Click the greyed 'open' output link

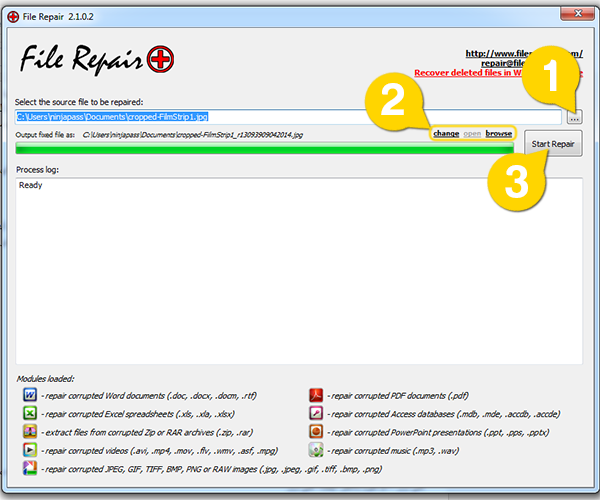tap(472, 134)
